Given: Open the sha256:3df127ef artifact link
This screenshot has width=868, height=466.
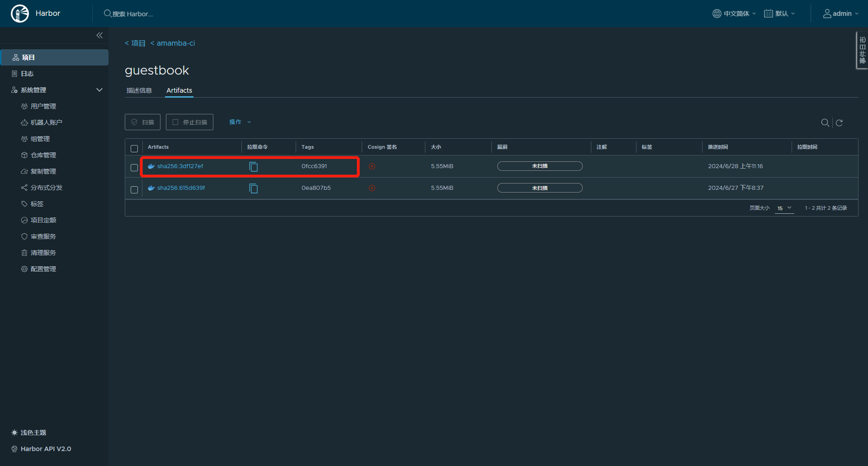Looking at the screenshot, I should [180, 166].
